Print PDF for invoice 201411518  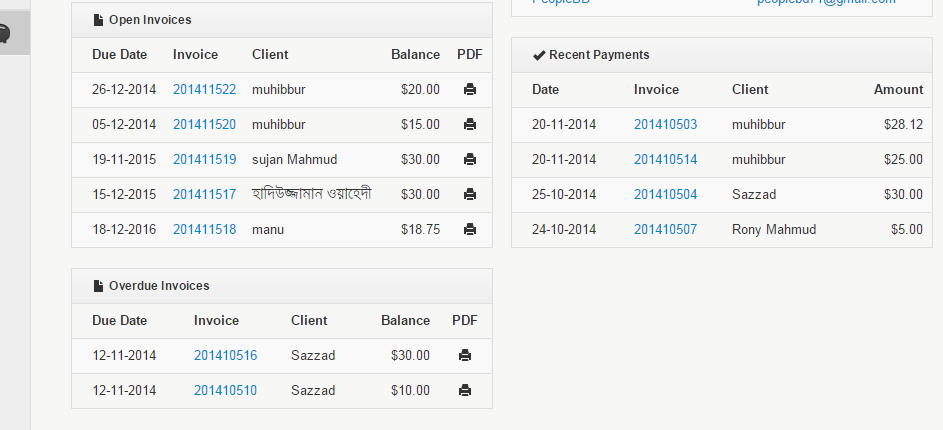coord(470,230)
